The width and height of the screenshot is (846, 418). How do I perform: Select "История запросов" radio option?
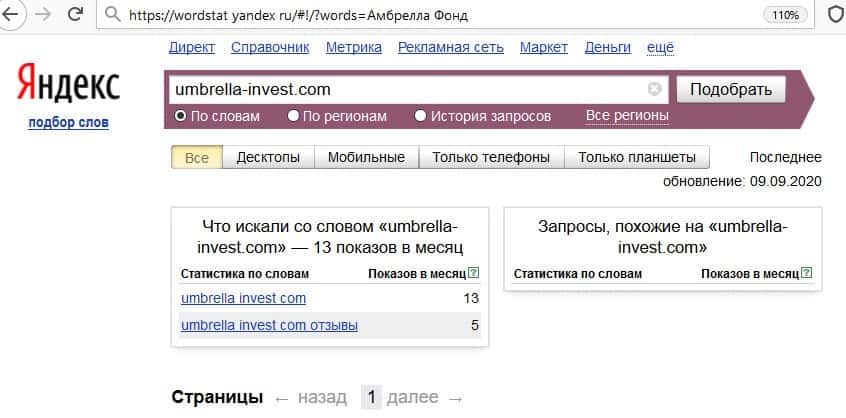(420, 116)
